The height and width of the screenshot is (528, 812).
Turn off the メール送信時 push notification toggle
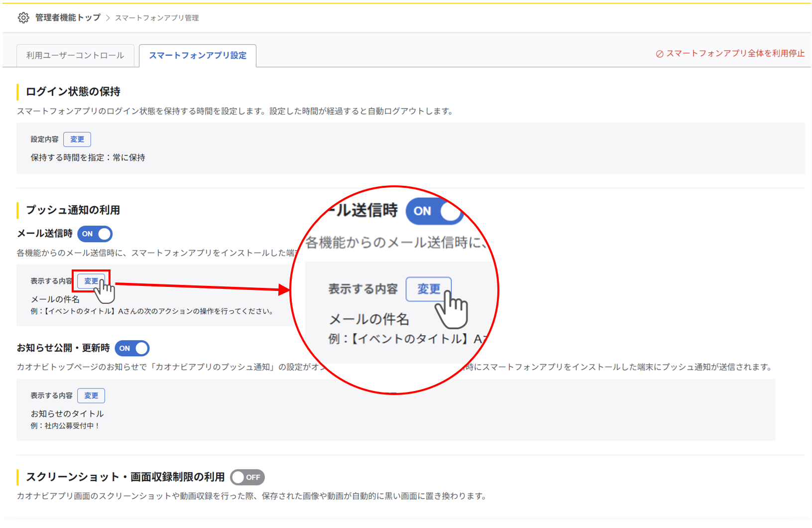[95, 234]
